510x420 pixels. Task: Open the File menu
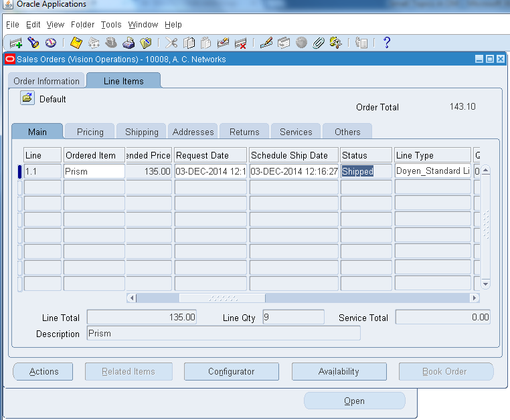(x=12, y=25)
